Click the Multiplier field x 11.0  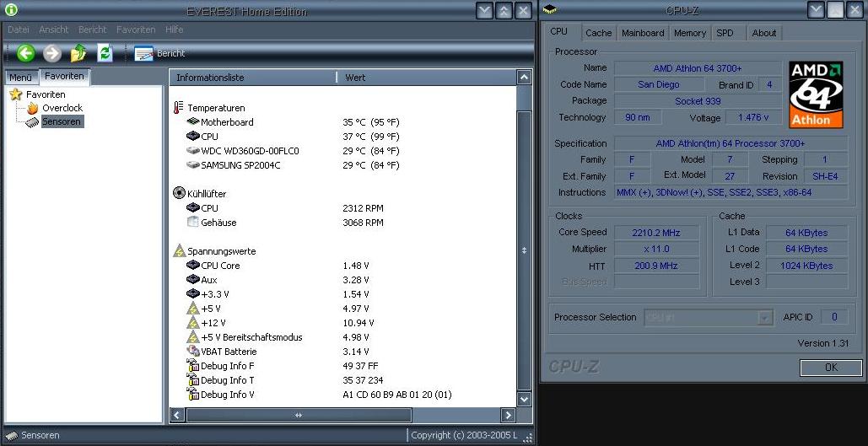(x=656, y=249)
